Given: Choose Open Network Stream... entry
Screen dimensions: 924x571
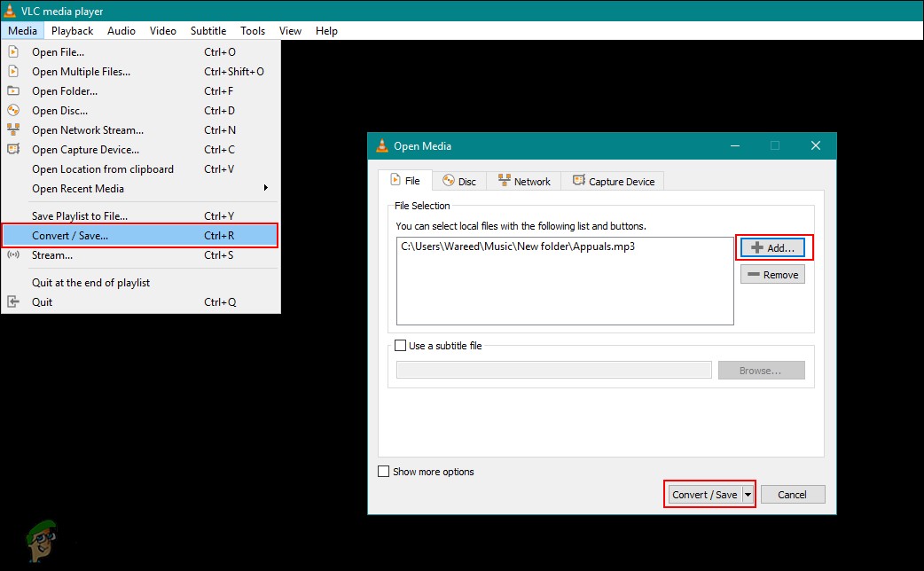Looking at the screenshot, I should 140,129.
